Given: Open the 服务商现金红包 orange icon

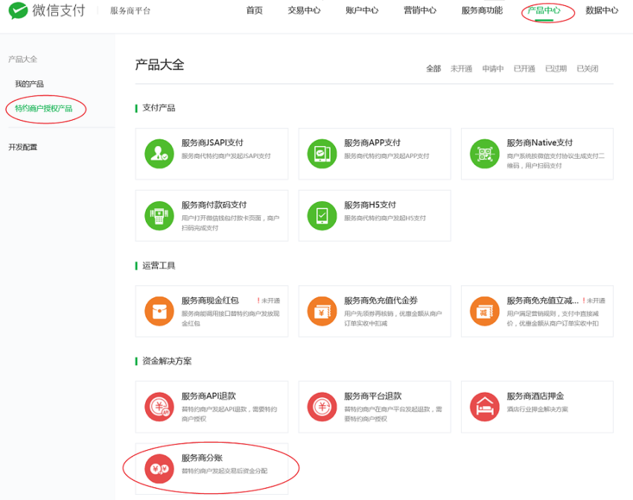Looking at the screenshot, I should click(x=158, y=310).
